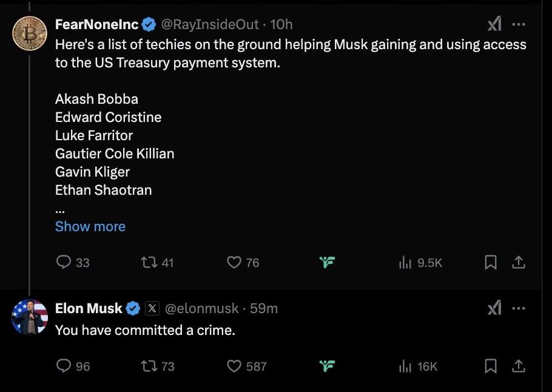This screenshot has height=392, width=552.
Task: Open the @elonmusk profile handle
Action: point(202,308)
